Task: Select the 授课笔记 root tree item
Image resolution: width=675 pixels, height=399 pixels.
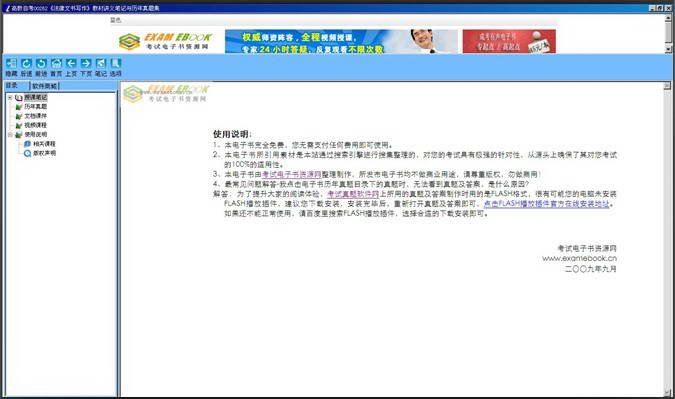Action: coord(36,98)
